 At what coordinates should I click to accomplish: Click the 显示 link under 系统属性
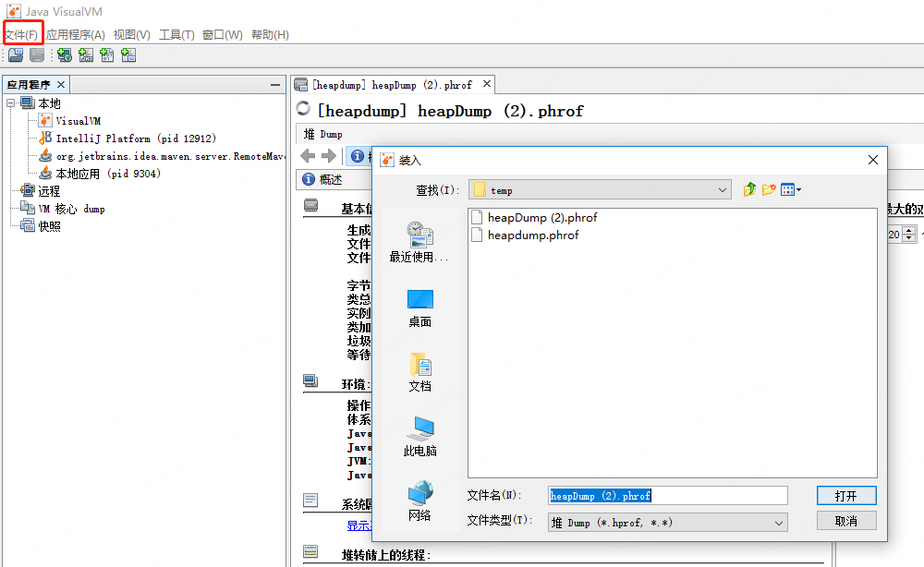coord(359,525)
